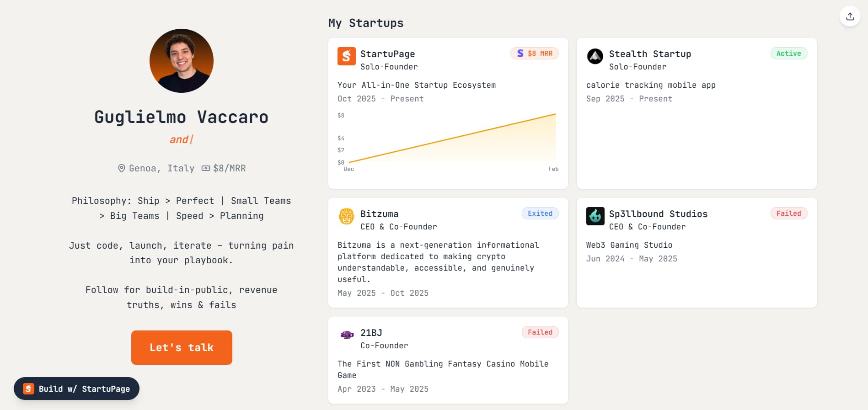
Task: Open the Stealth Startup title
Action: 649,54
